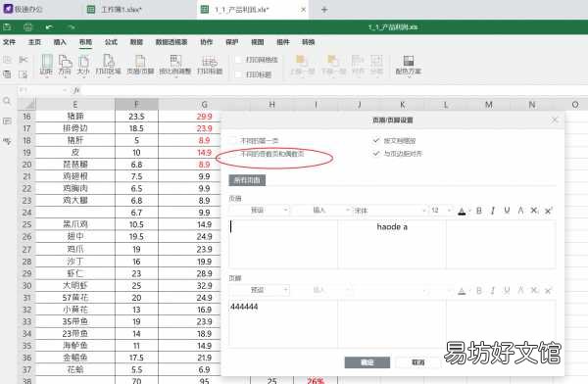Toggle strikethrough in the 页眉 header toolbar
Screen dimensions: 588x384
[x=520, y=211]
